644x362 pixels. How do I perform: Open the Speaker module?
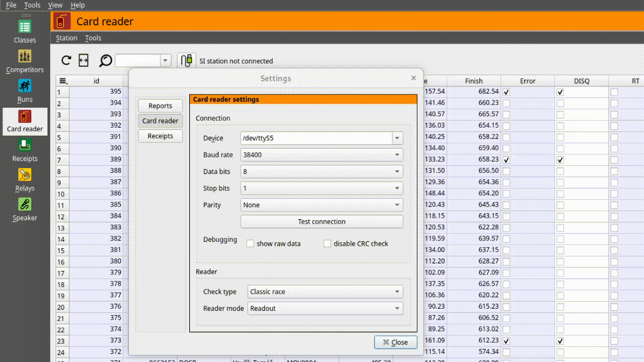click(x=25, y=210)
